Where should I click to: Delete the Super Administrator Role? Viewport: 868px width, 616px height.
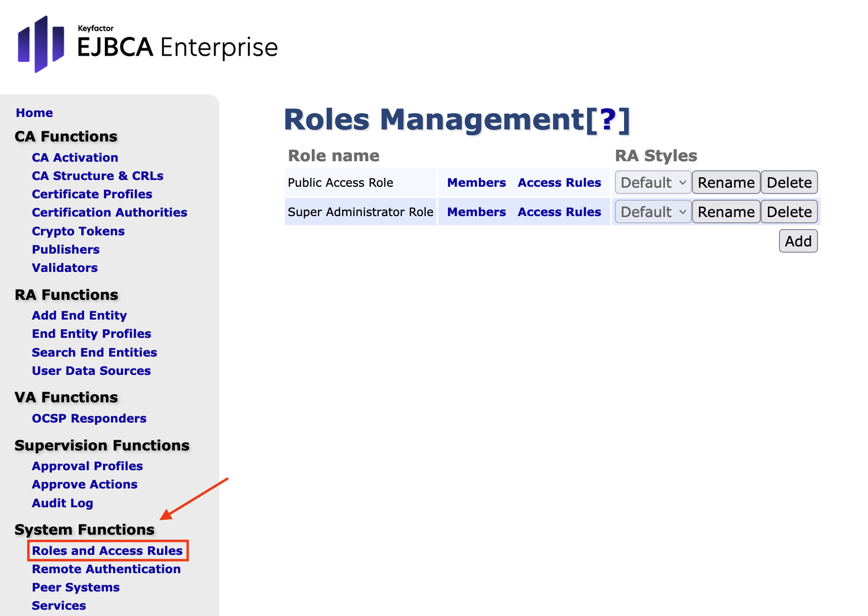click(789, 212)
